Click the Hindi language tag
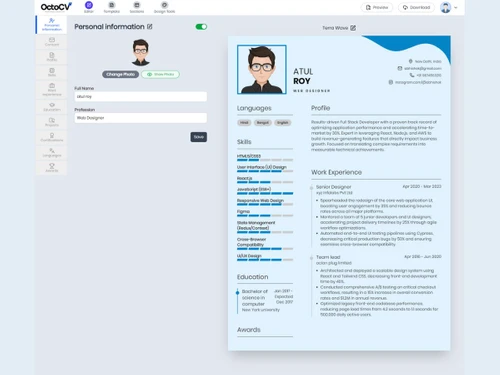The height and width of the screenshot is (375, 500). coord(244,123)
